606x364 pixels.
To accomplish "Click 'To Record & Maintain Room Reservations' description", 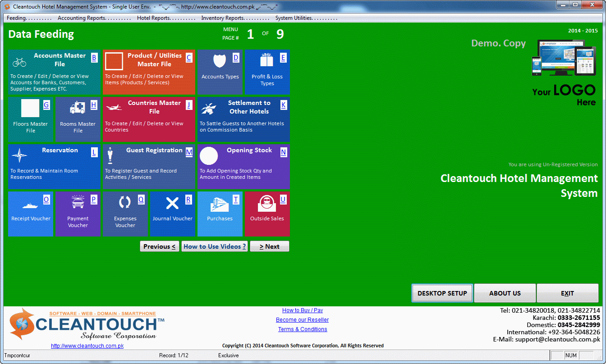I will pyautogui.click(x=44, y=174).
